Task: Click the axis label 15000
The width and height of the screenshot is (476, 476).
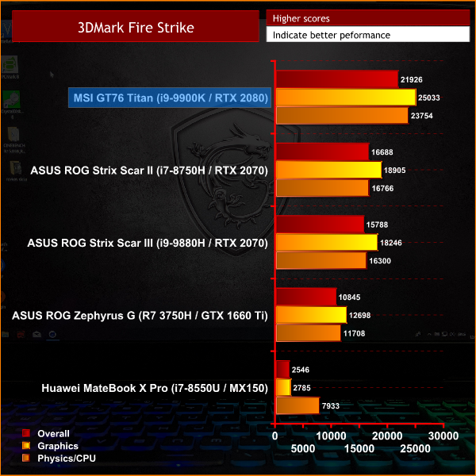Action: (359, 449)
